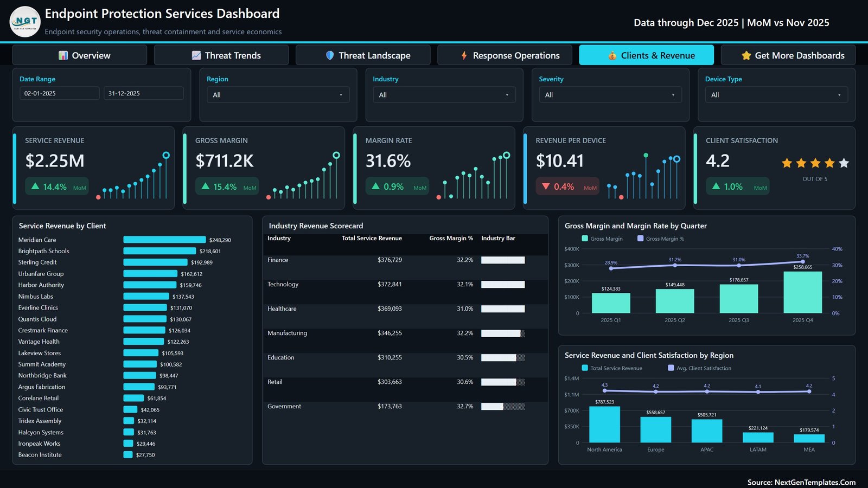Toggle Gross Margin legend swatch
868x488 pixels.
(585, 239)
